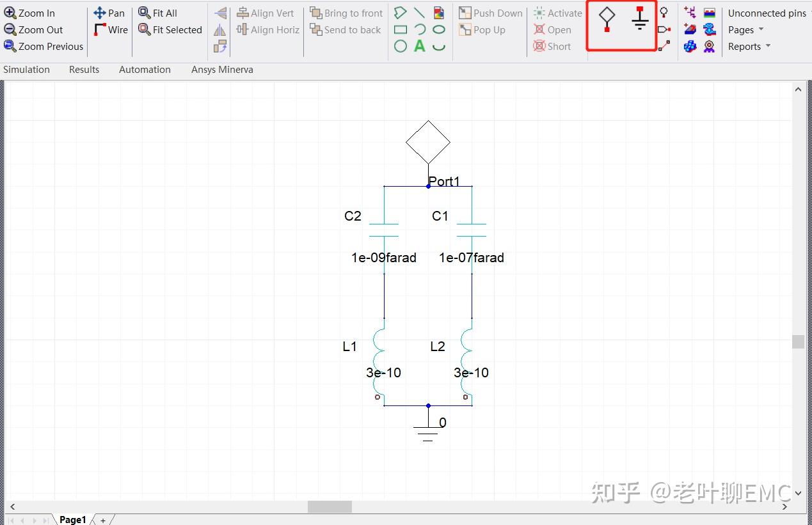The height and width of the screenshot is (525, 812).
Task: Choose the draw line tool
Action: (x=419, y=13)
